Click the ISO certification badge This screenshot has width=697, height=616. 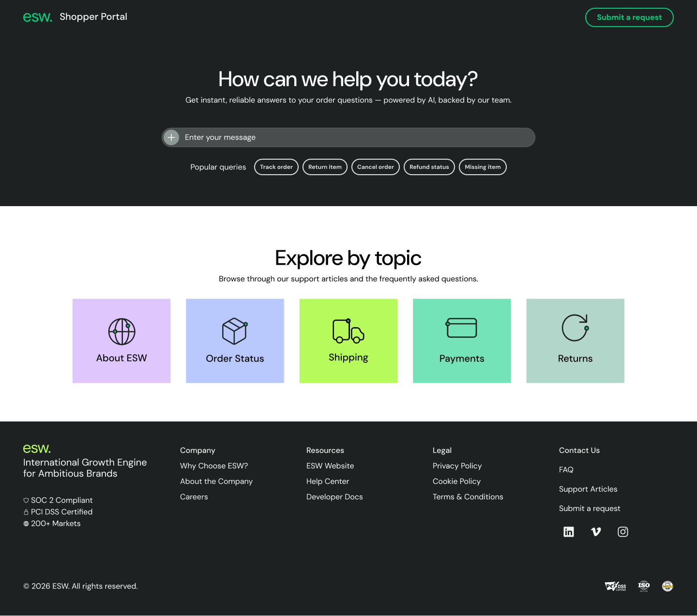coord(644,586)
